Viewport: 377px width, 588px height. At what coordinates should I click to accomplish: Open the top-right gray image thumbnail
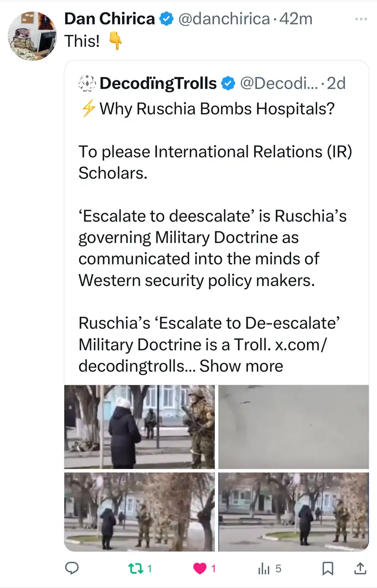[x=293, y=427]
